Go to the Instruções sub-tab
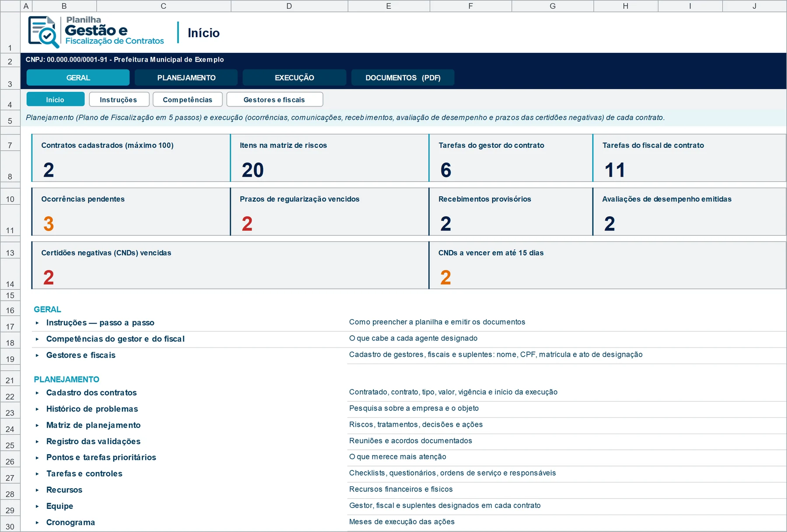 (x=119, y=99)
